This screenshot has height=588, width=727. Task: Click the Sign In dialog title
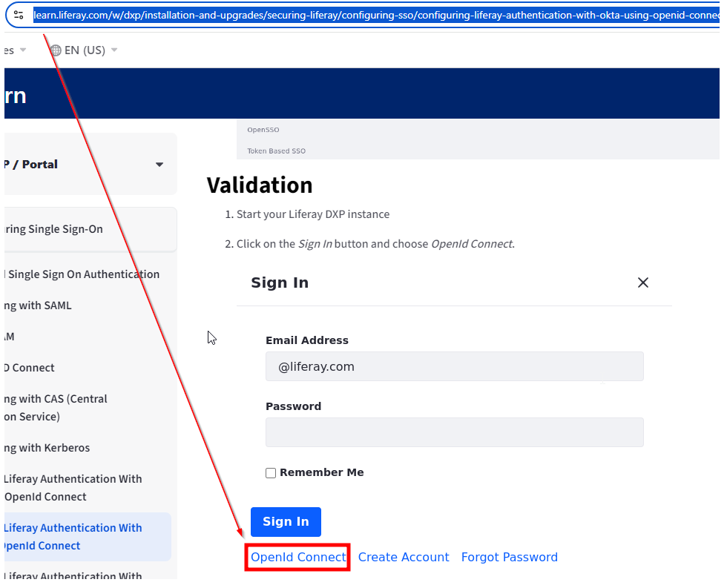click(280, 283)
